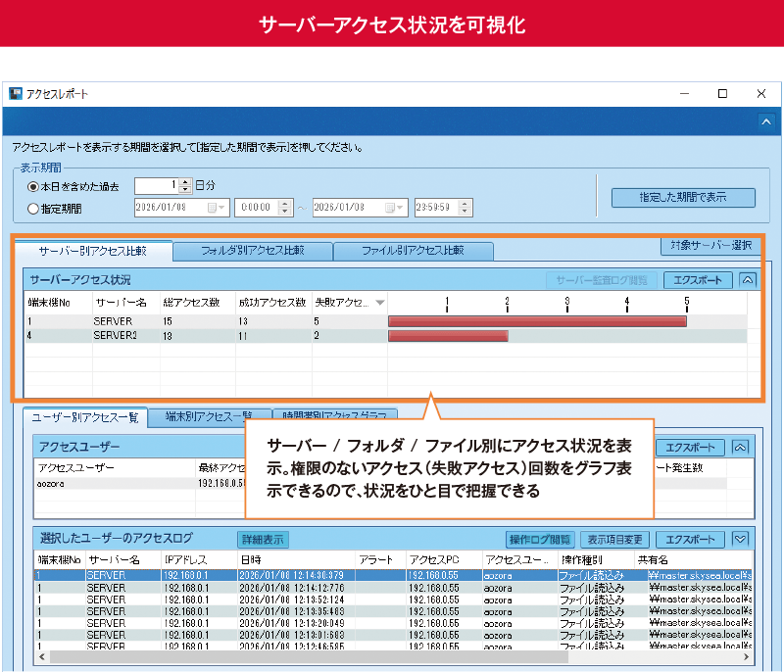Image resolution: width=784 pixels, height=672 pixels.
Task: Select the 本日を含めた過去 radio button
Action: (33, 185)
